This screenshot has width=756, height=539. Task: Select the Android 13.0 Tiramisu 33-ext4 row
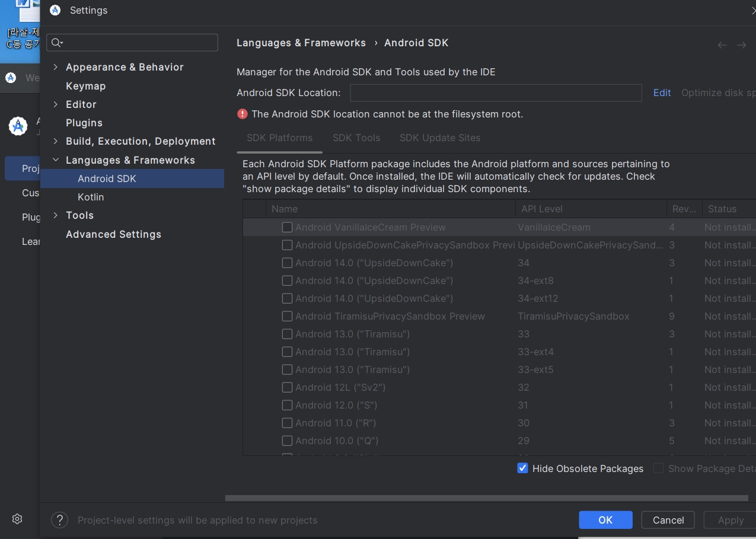coord(499,352)
